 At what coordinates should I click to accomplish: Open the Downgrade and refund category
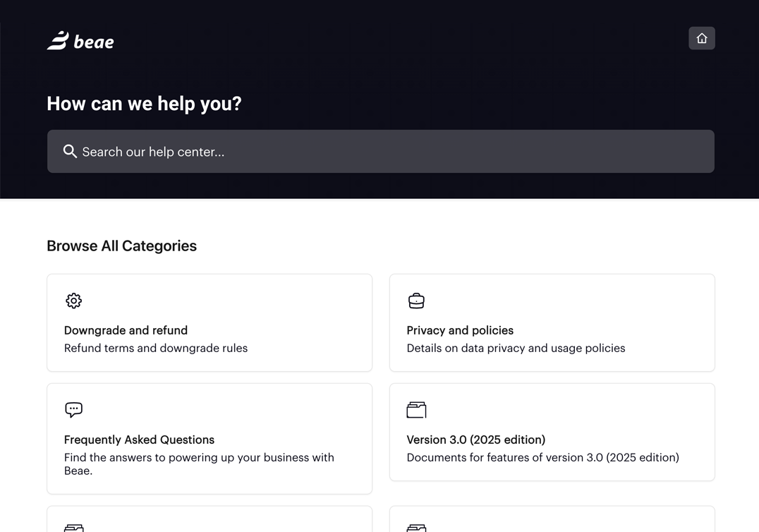coord(126,330)
